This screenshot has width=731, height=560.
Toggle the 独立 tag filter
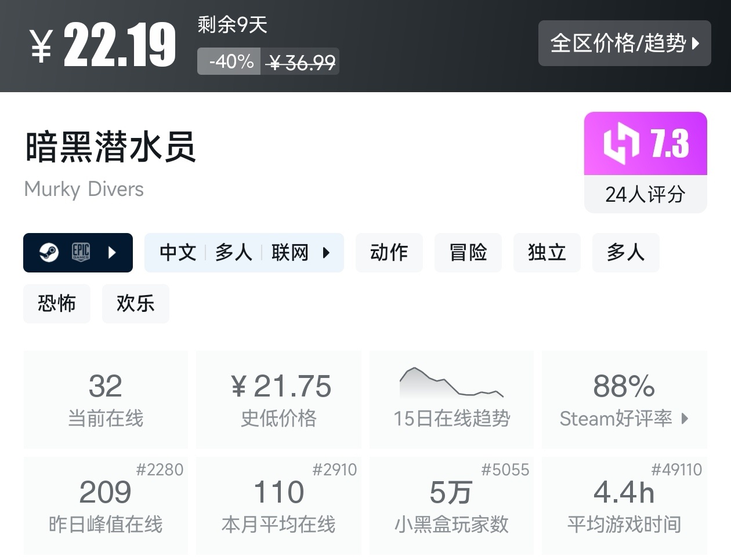546,252
